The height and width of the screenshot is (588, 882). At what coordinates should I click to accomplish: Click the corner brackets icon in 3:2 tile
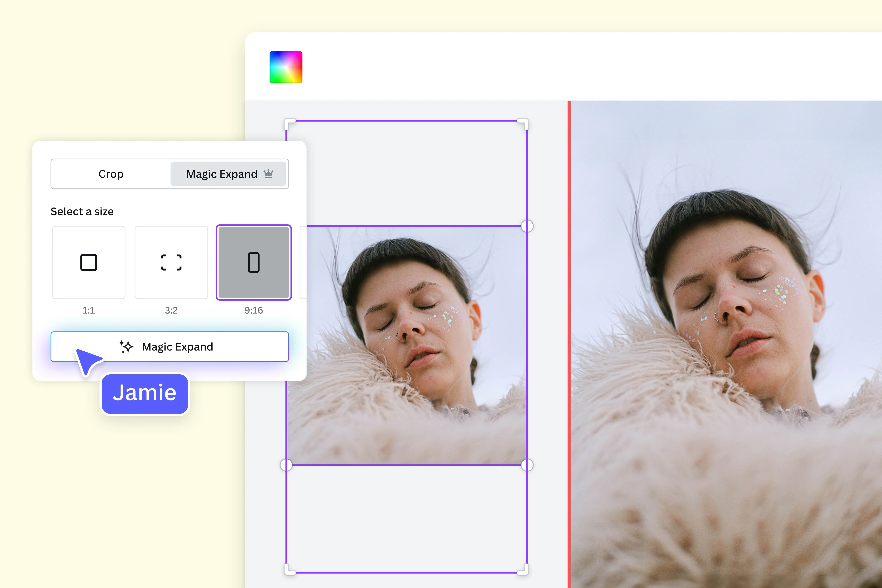click(171, 262)
